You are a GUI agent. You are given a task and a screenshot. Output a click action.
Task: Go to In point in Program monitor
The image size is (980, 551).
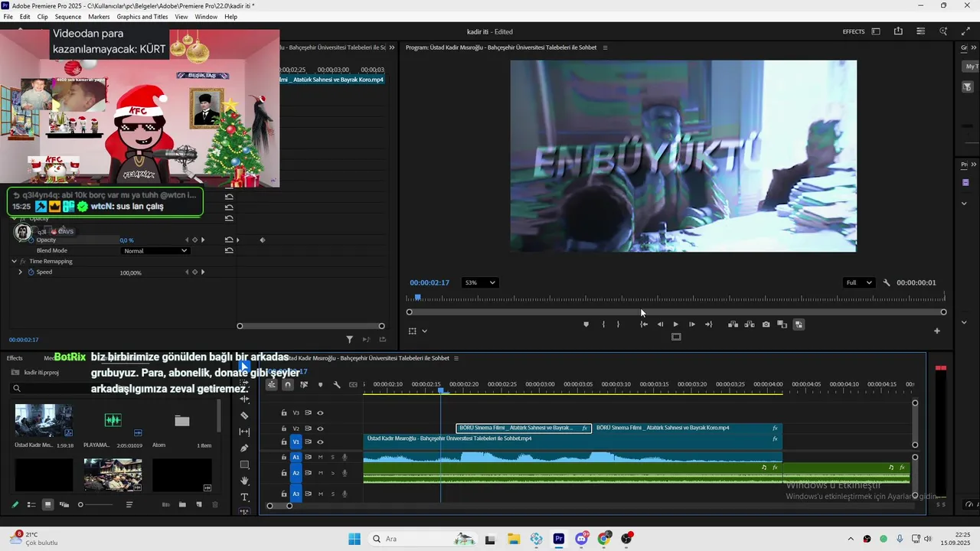click(x=644, y=324)
